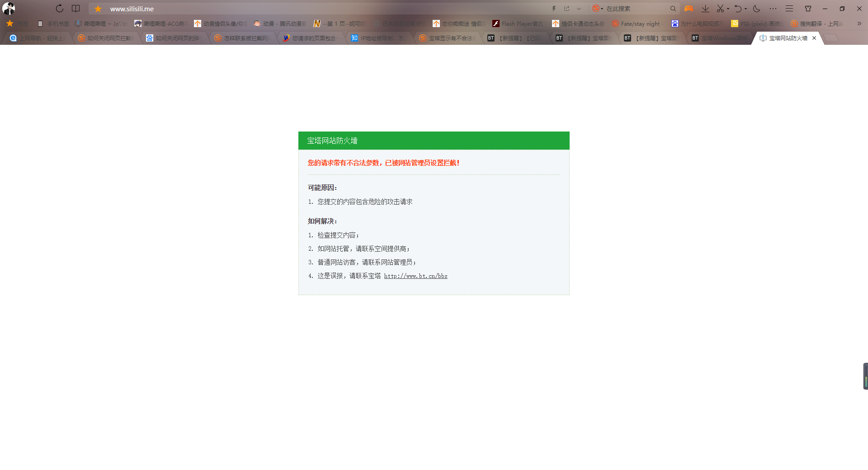Switch to the 您请求的页面包含 tab
868x470 pixels.
click(311, 38)
